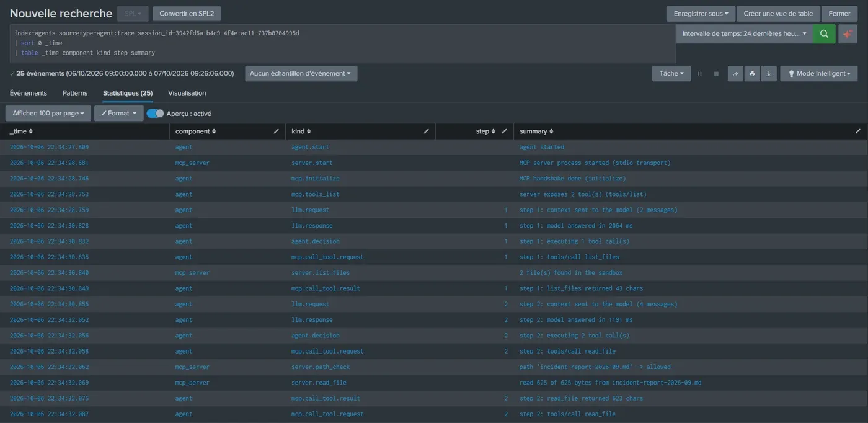The image size is (868, 423).
Task: Click summary 'step 2: context sent to the model (4 messages)'
Action: coord(598,305)
